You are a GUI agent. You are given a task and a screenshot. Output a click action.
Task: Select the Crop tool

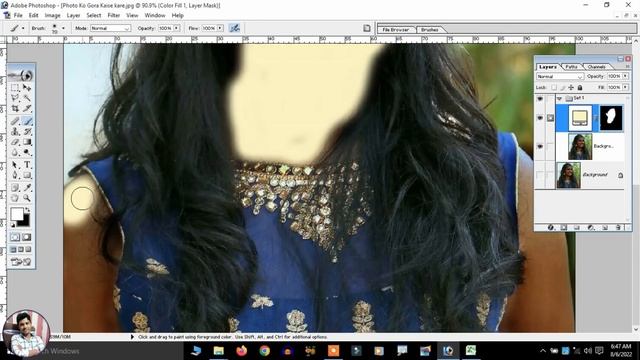pos(15,109)
